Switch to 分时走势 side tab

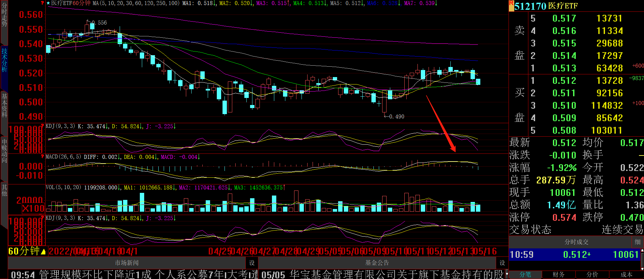point(4,15)
